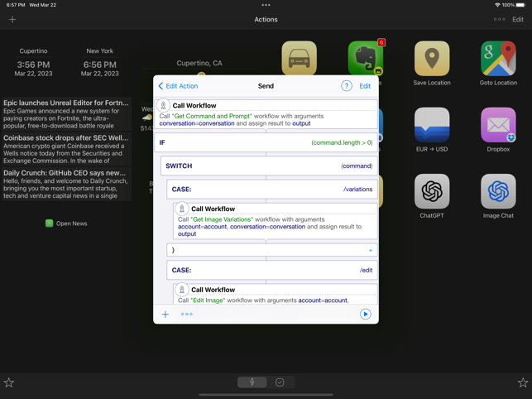Select the CASE /variations row
This screenshot has height=399, width=532.
(x=271, y=189)
